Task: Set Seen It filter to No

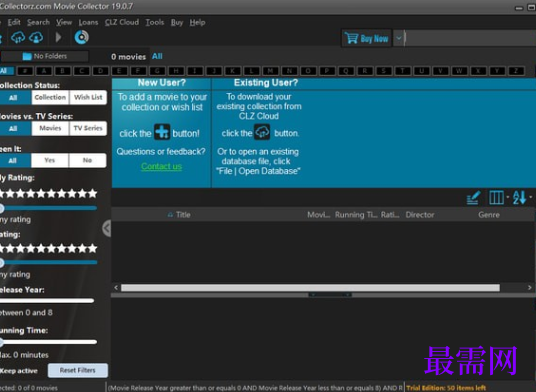Action: [x=88, y=161]
